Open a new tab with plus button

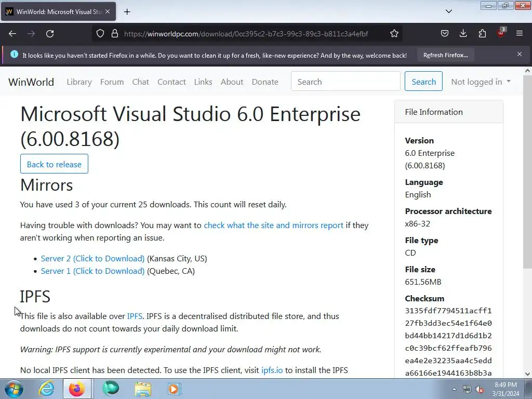coord(127,12)
